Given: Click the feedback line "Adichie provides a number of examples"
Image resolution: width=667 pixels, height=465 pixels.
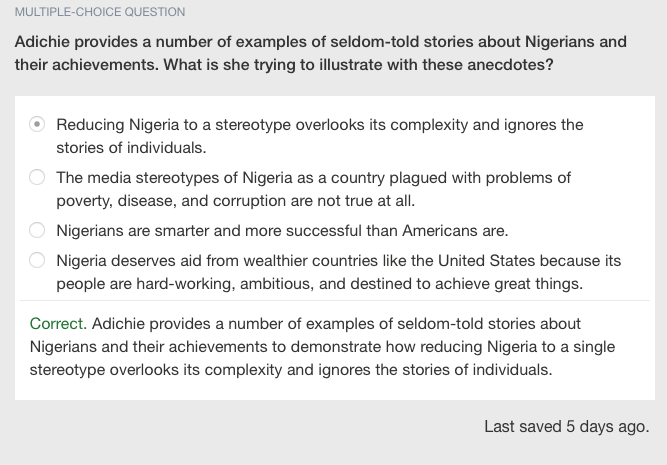Looking at the screenshot, I should 336,324.
